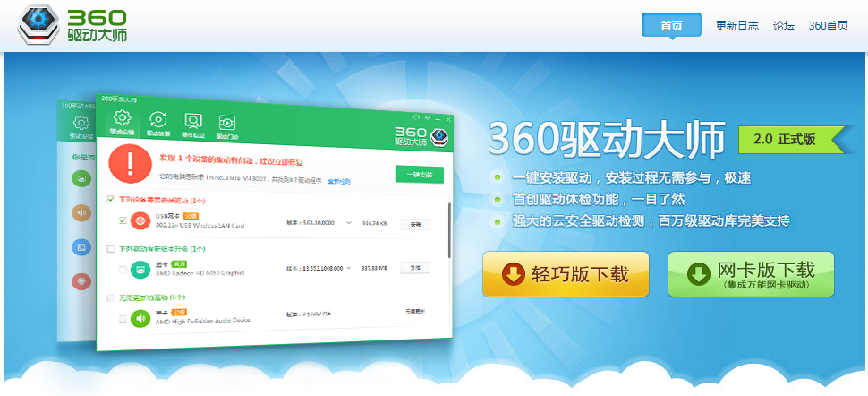Image resolution: width=868 pixels, height=396 pixels.
Task: Visit the 360首页 link
Action: pyautogui.click(x=828, y=25)
